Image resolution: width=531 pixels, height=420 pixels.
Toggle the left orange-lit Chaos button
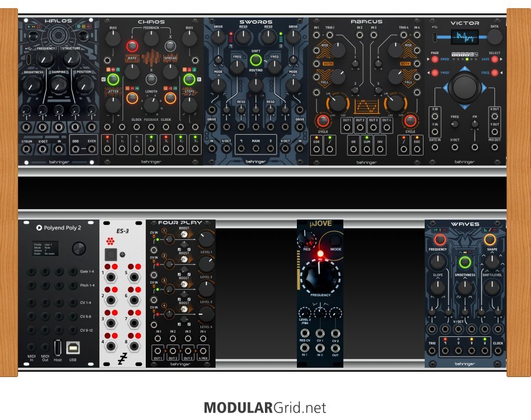coord(132,98)
